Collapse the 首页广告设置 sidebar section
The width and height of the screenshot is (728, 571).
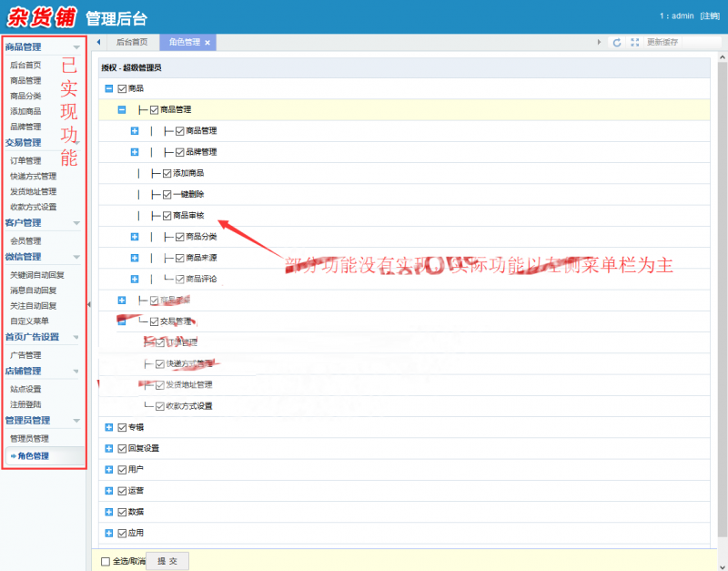[x=76, y=337]
